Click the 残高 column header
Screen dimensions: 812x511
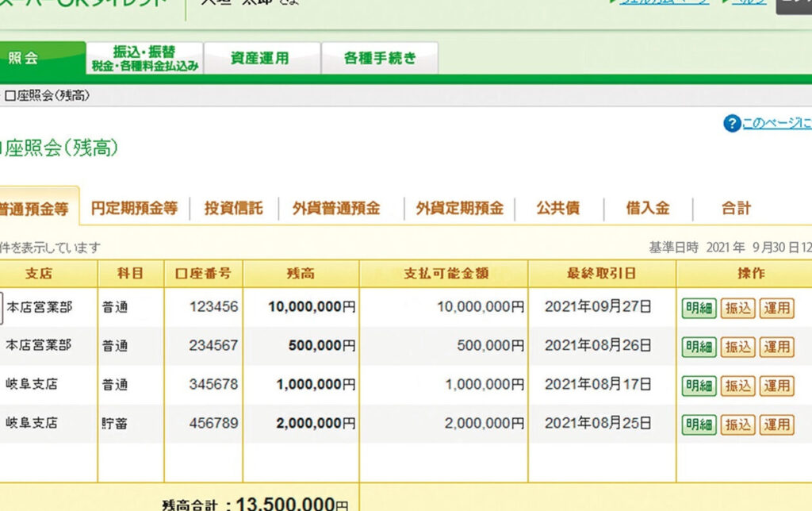[x=301, y=274]
